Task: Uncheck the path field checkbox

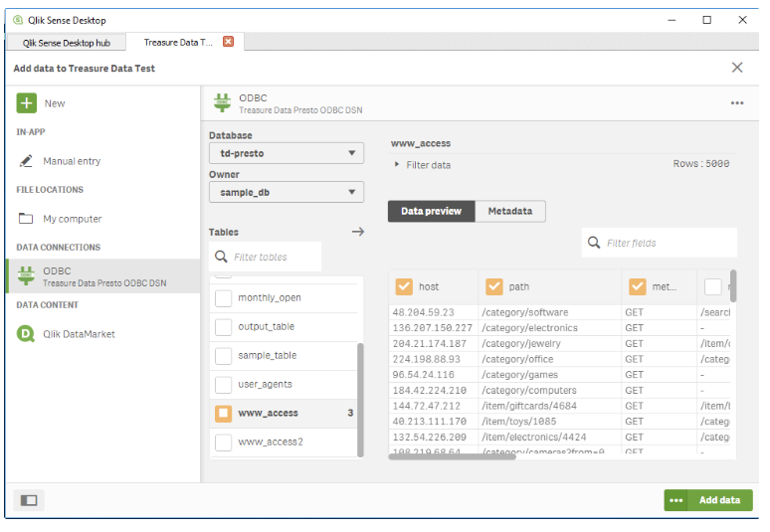Action: 494,286
